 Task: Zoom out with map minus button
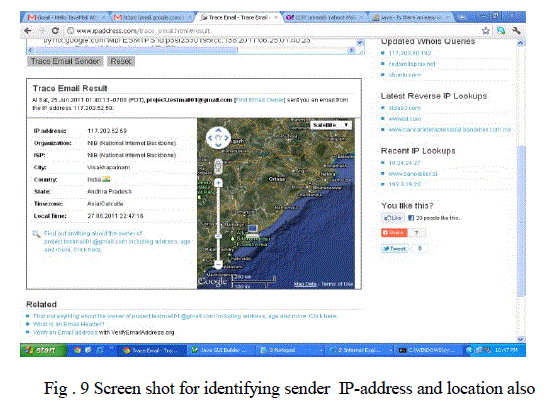[218, 264]
